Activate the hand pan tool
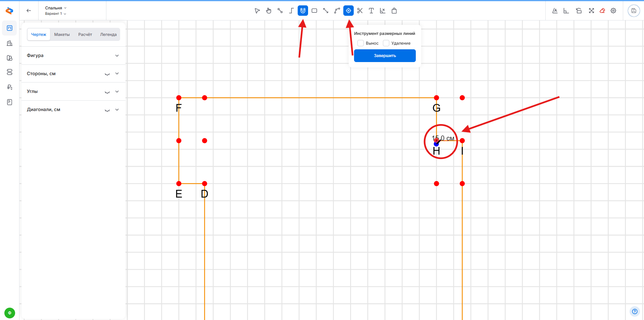The image size is (644, 320). [268, 11]
